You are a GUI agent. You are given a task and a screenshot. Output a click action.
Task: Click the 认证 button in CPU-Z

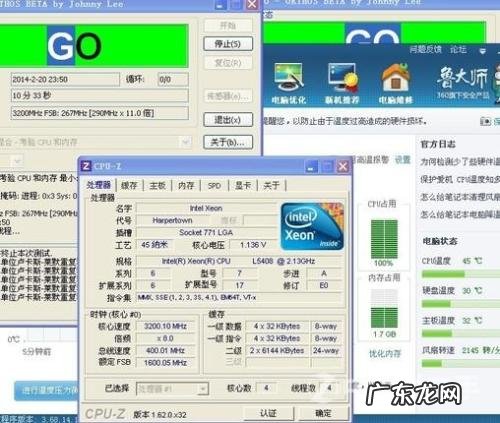pyautogui.click(x=268, y=413)
